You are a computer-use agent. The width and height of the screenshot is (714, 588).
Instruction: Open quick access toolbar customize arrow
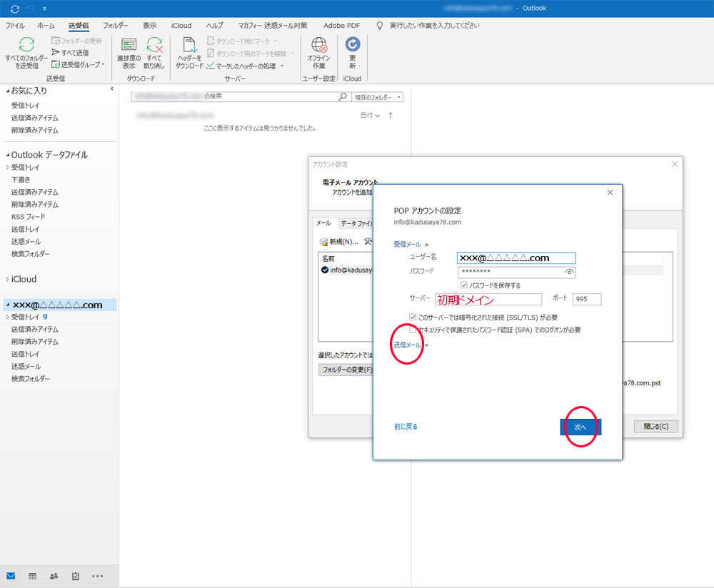click(x=44, y=9)
